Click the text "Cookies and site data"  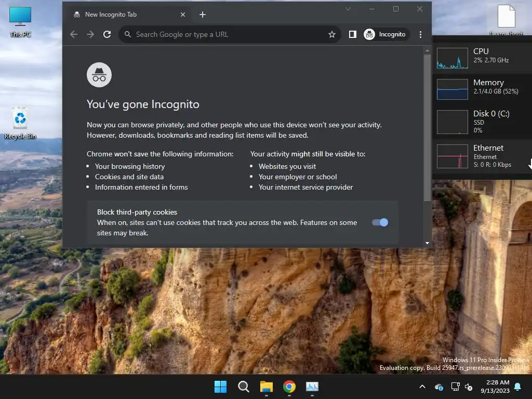(129, 177)
